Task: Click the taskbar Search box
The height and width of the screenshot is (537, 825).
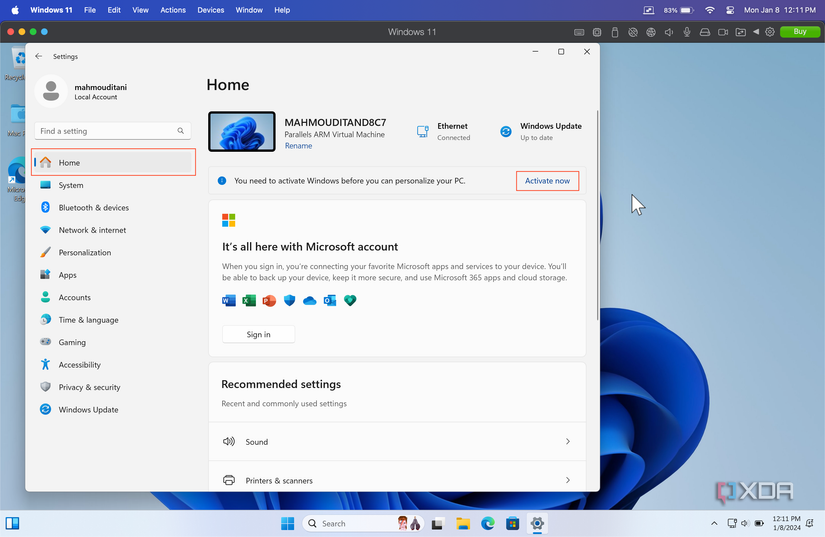Action: [363, 523]
